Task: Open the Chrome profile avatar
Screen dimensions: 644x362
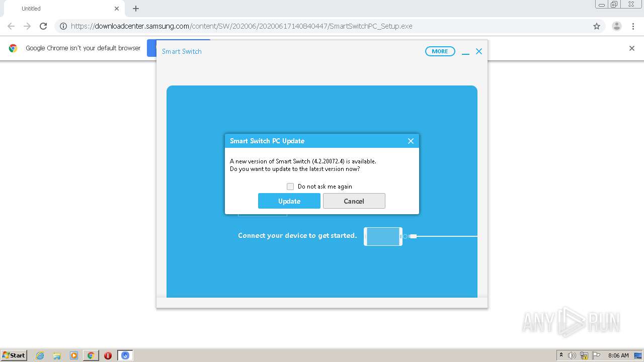Action: [617, 26]
